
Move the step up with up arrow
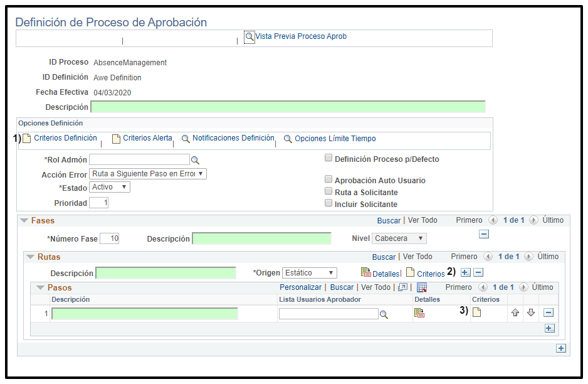[515, 312]
